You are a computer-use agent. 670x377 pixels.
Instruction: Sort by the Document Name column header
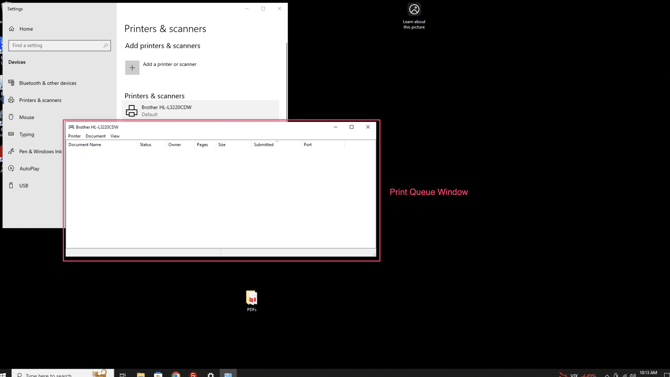click(x=102, y=145)
